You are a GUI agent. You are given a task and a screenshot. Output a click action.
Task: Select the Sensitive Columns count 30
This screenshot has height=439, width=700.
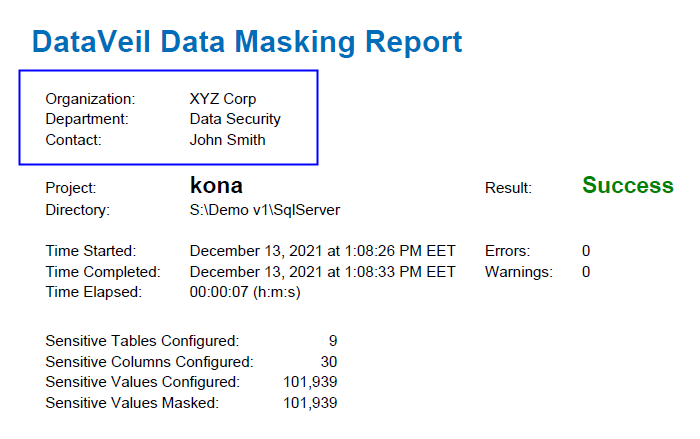point(329,362)
